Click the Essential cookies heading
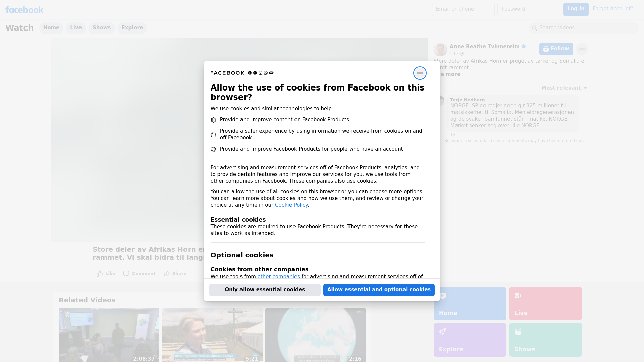 point(238,220)
